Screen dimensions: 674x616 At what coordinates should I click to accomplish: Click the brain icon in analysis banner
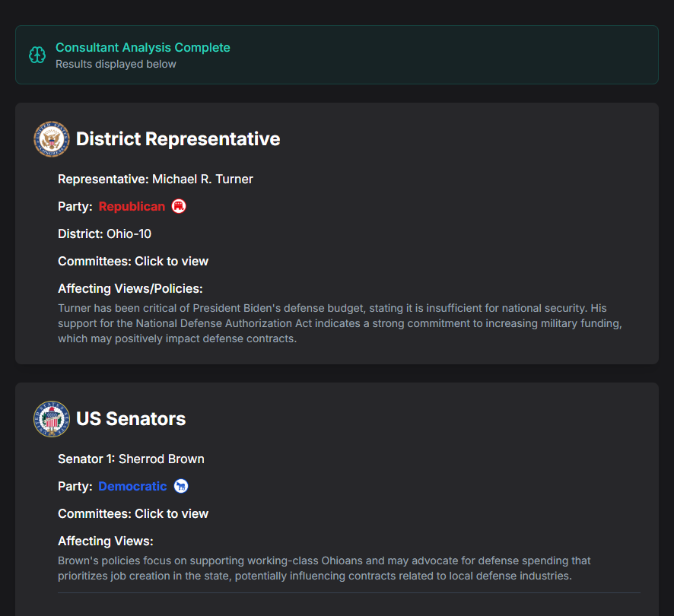pos(37,55)
